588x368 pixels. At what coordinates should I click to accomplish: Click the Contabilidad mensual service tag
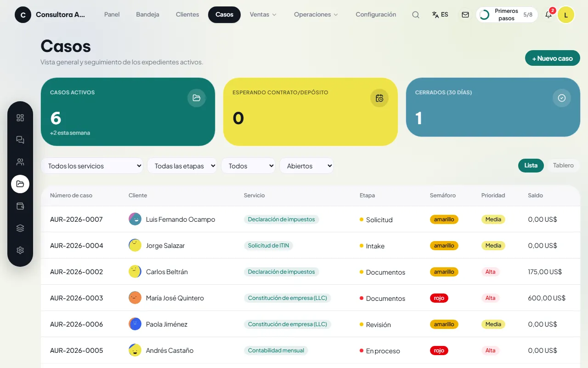coord(276,351)
